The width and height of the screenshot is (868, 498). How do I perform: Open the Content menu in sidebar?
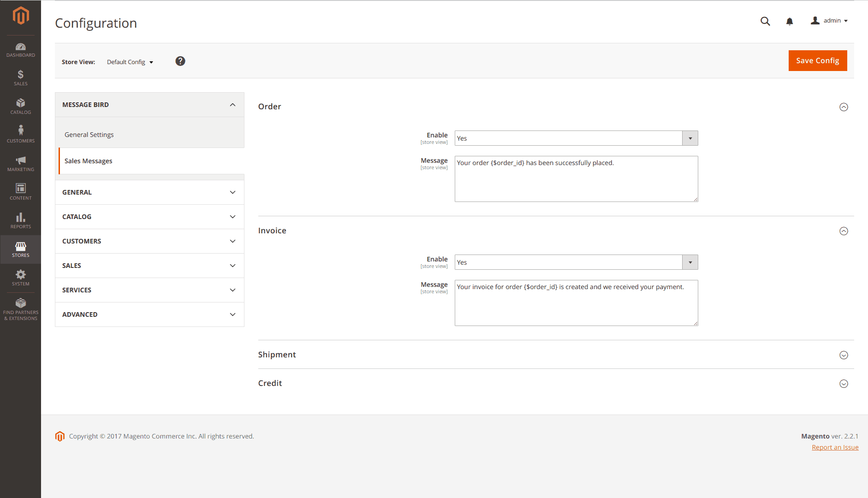pyautogui.click(x=21, y=192)
